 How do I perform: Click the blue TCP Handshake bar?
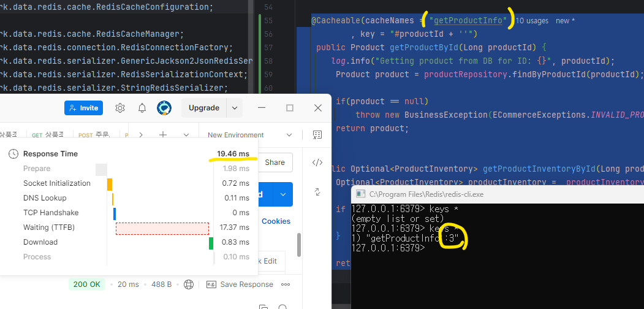pos(115,214)
